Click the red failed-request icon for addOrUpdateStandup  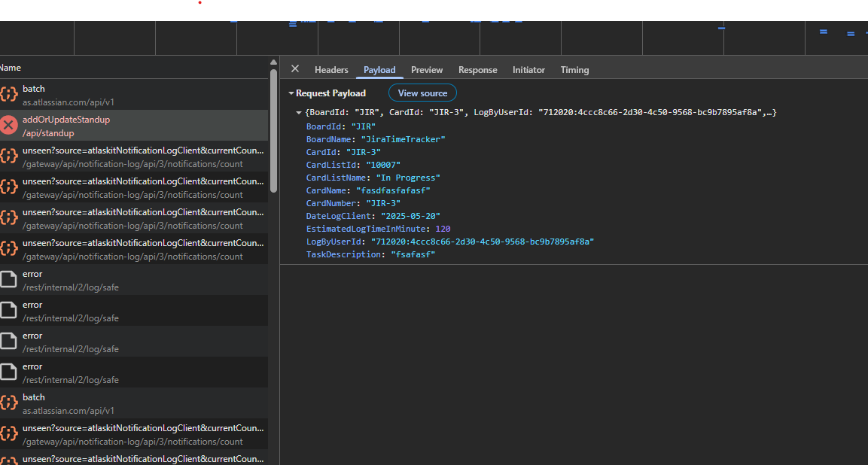pos(8,125)
